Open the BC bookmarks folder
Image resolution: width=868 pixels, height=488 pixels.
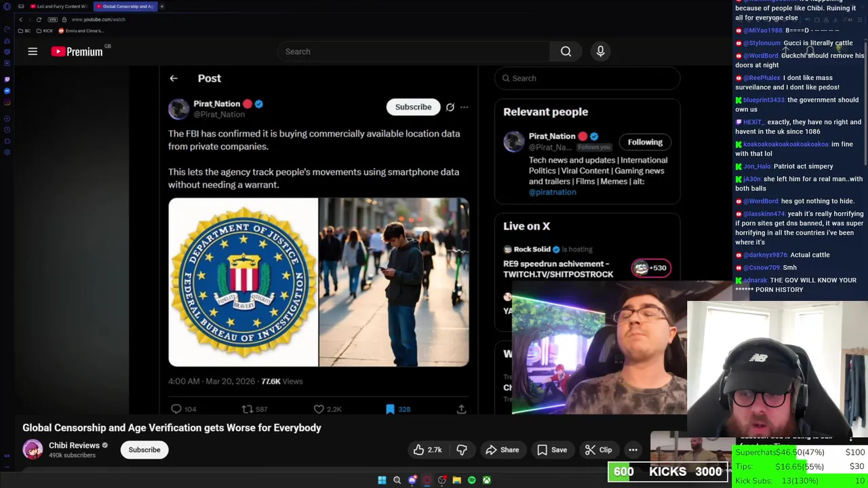tap(24, 30)
